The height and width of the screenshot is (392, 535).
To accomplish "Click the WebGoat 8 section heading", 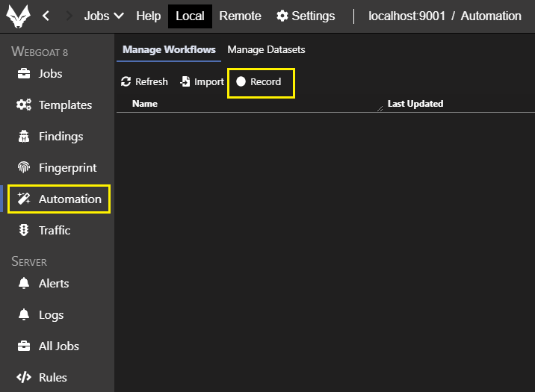I will click(40, 52).
